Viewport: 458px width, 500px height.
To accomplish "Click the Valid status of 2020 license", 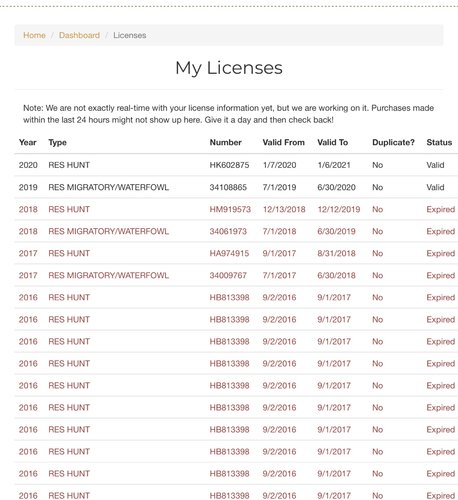I will 435,165.
